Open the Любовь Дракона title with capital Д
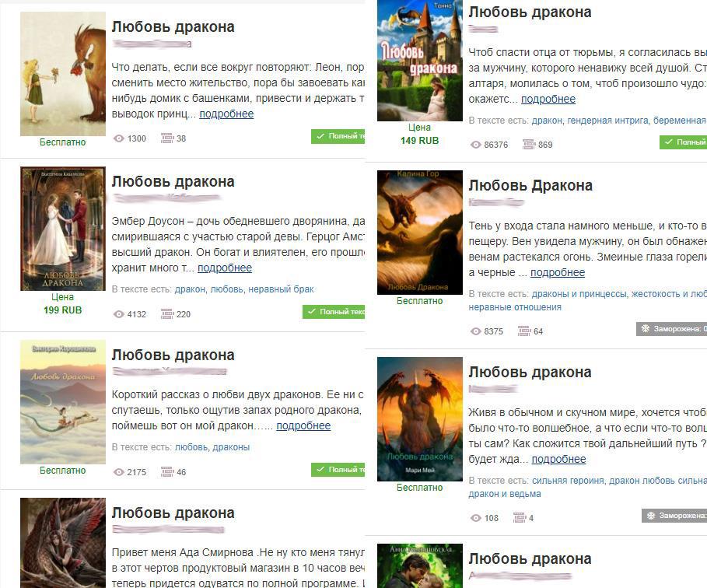 [530, 185]
